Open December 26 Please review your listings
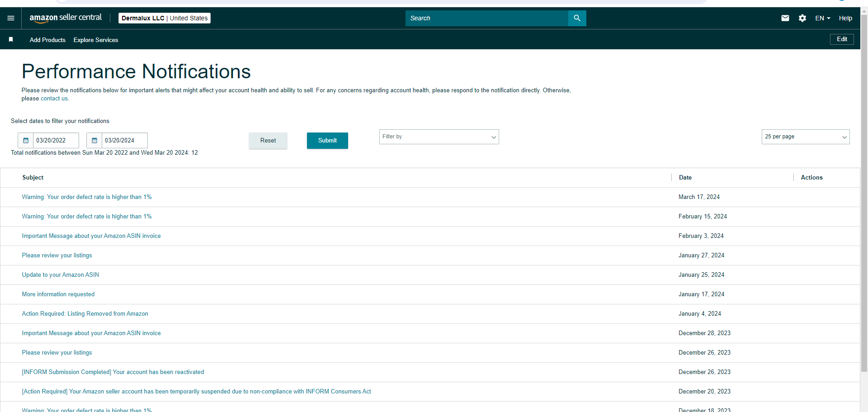The width and height of the screenshot is (868, 412). 57,353
